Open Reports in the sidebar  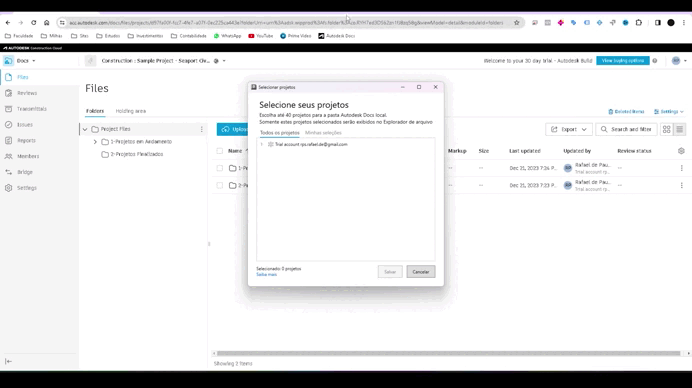pos(26,140)
